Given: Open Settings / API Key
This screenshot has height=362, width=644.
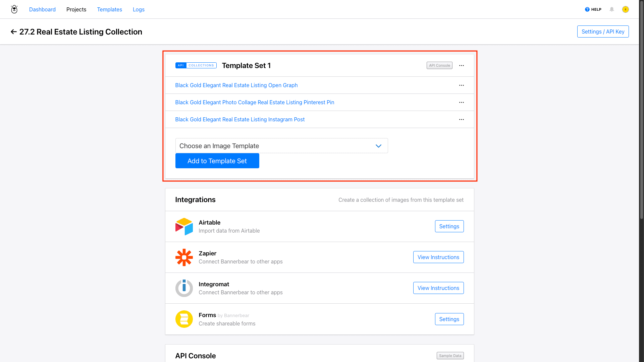Looking at the screenshot, I should [x=603, y=32].
